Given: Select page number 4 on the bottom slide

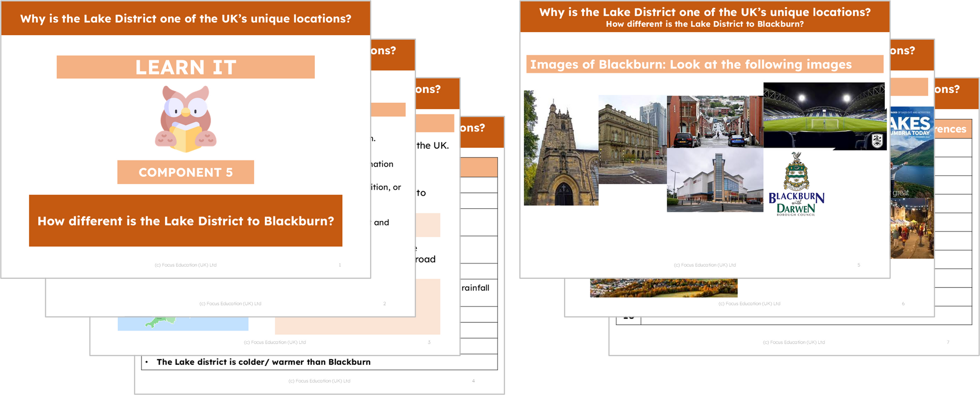Looking at the screenshot, I should tap(473, 381).
